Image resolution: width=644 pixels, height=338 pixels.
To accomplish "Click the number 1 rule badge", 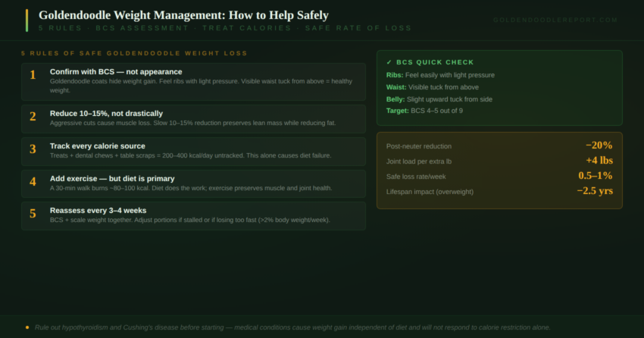I will click(x=33, y=75).
